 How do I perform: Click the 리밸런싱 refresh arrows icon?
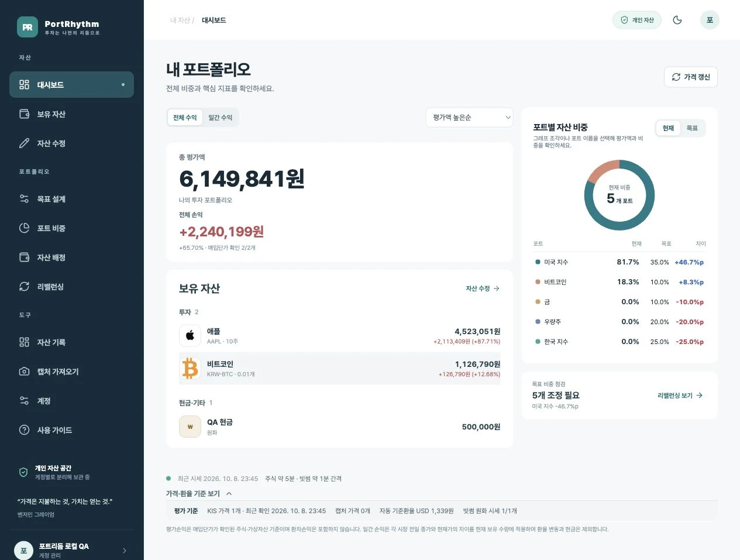click(x=24, y=286)
